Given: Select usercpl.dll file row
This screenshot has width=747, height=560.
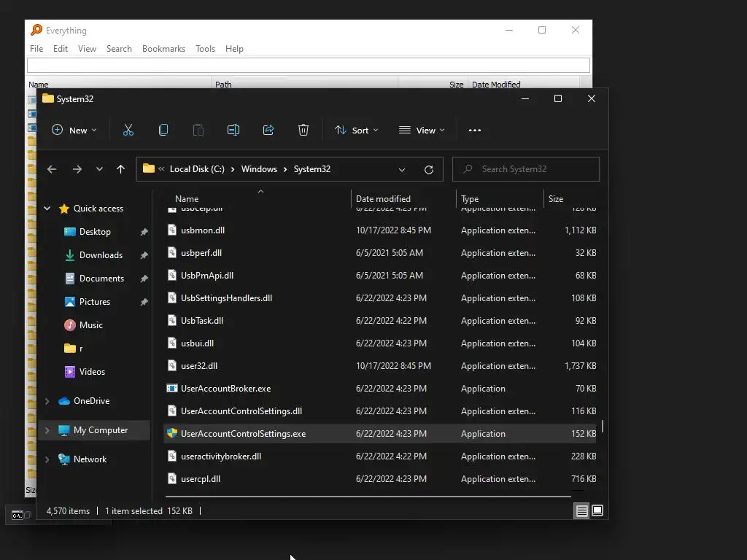Looking at the screenshot, I should (x=380, y=479).
